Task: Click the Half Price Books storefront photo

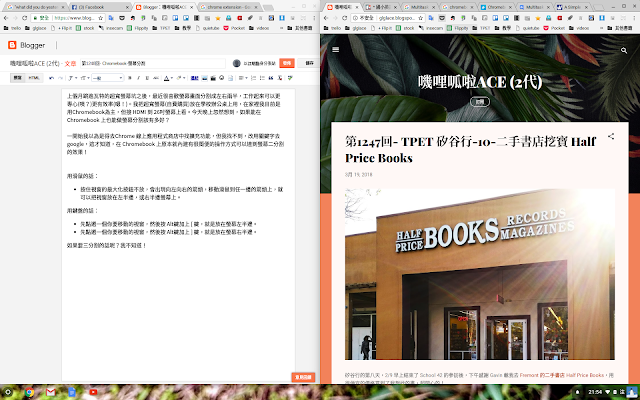Action: [480, 274]
